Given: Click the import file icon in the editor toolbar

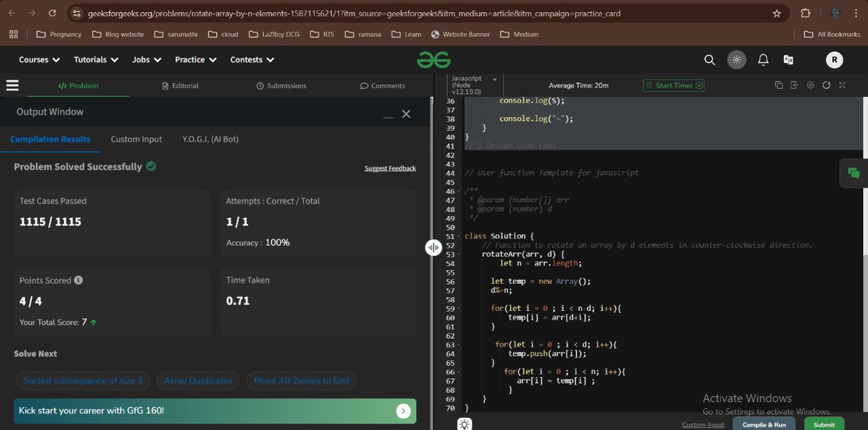Looking at the screenshot, I should [794, 85].
